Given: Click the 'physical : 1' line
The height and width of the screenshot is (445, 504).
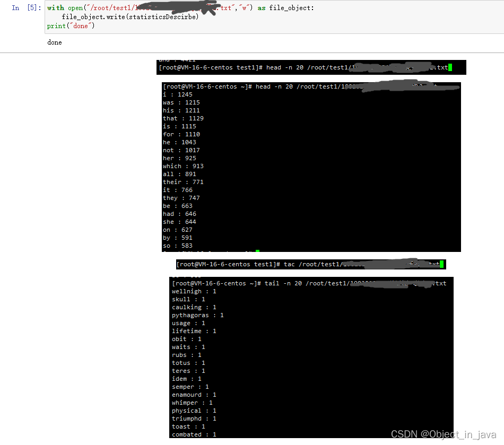Looking at the screenshot, I should [x=194, y=411].
